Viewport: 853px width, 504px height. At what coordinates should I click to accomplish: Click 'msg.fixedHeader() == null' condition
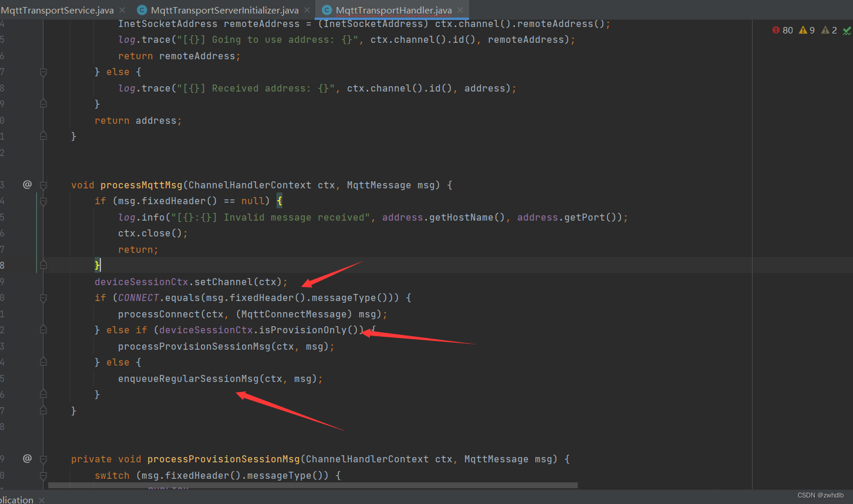pos(191,201)
